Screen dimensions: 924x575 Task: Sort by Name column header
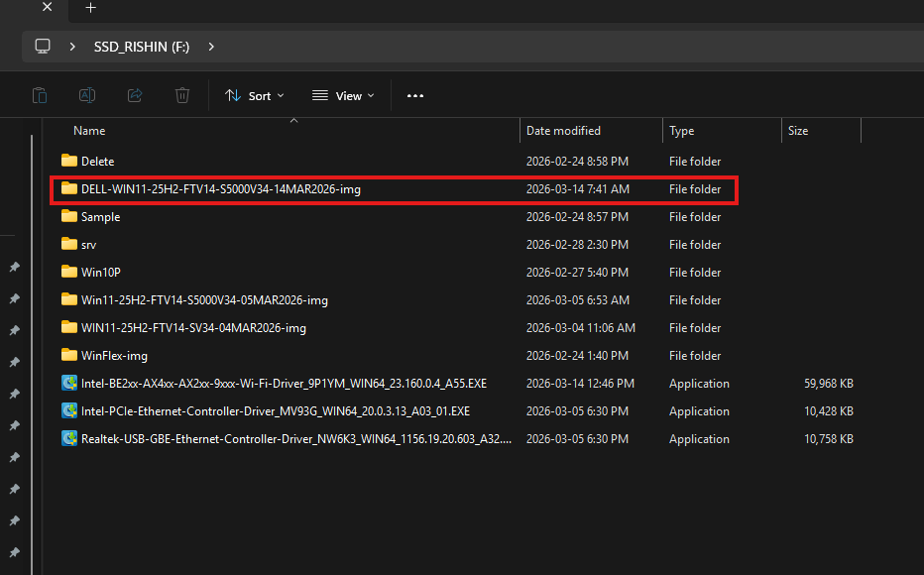[x=89, y=131]
